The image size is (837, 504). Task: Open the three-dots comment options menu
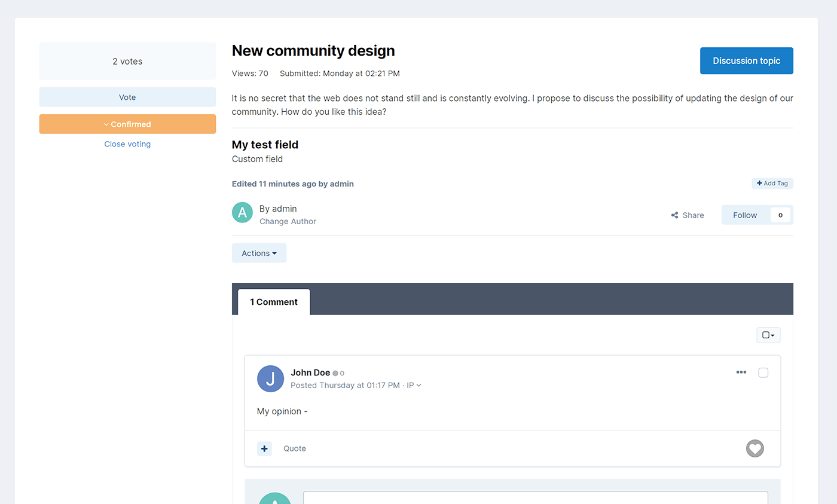point(741,372)
